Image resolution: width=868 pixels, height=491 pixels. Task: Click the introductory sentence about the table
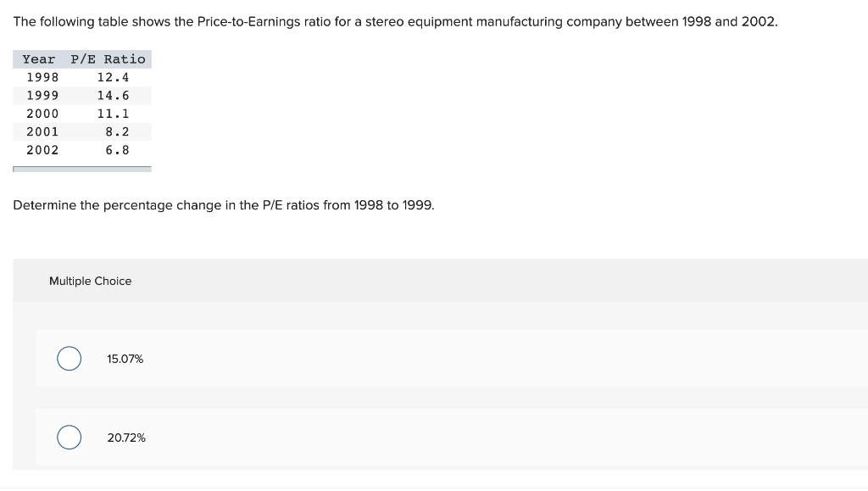tap(395, 21)
